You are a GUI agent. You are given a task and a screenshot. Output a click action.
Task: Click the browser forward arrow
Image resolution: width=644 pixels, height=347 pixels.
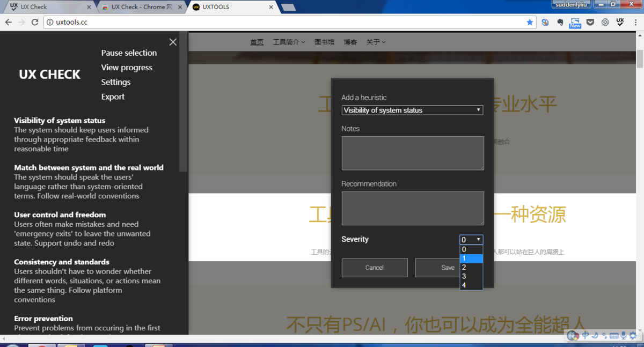pos(21,22)
